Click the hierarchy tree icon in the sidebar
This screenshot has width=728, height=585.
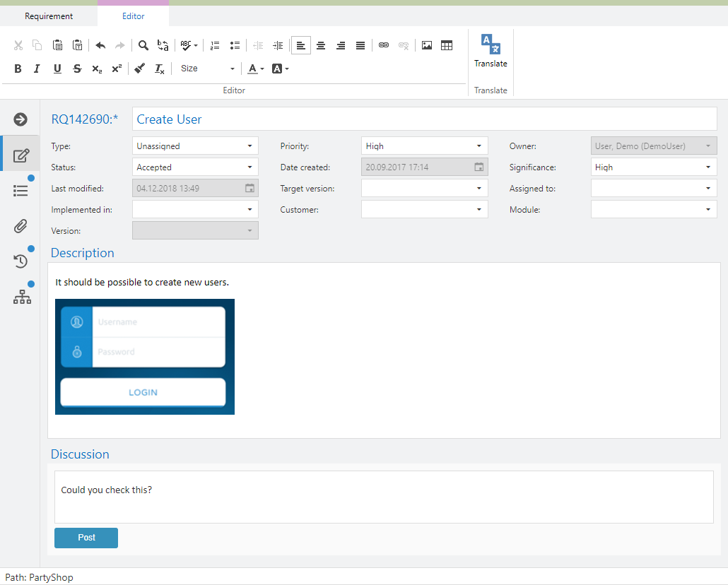22,297
